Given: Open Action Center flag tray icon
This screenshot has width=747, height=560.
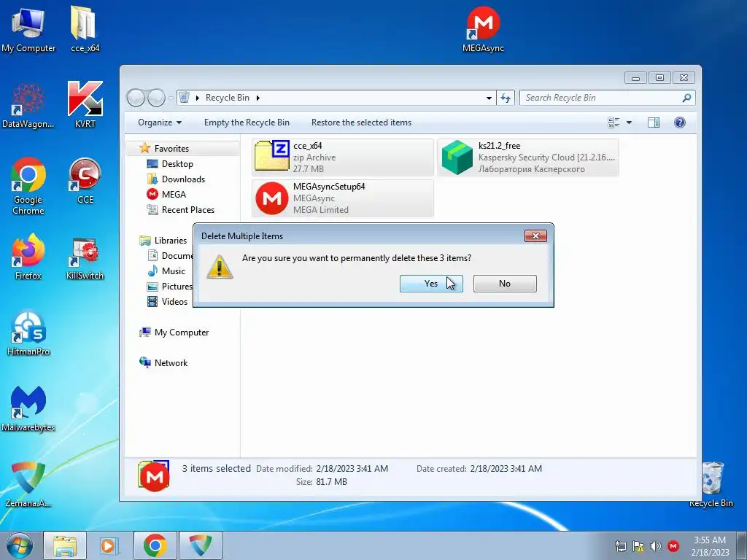Looking at the screenshot, I should (x=638, y=546).
